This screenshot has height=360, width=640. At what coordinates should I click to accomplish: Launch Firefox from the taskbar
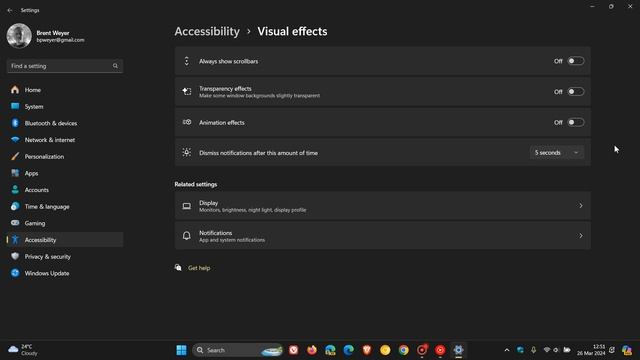pyautogui.click(x=312, y=350)
